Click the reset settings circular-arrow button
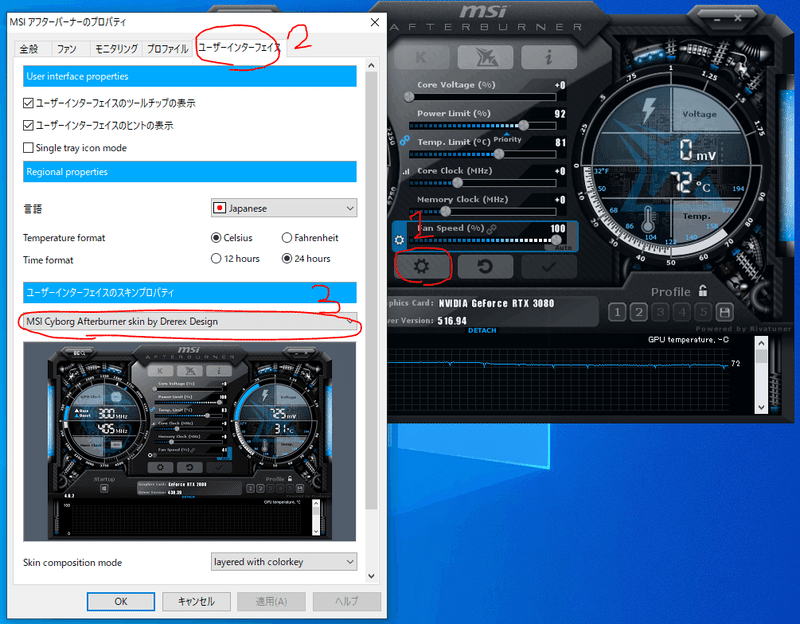The height and width of the screenshot is (624, 800). tap(485, 266)
